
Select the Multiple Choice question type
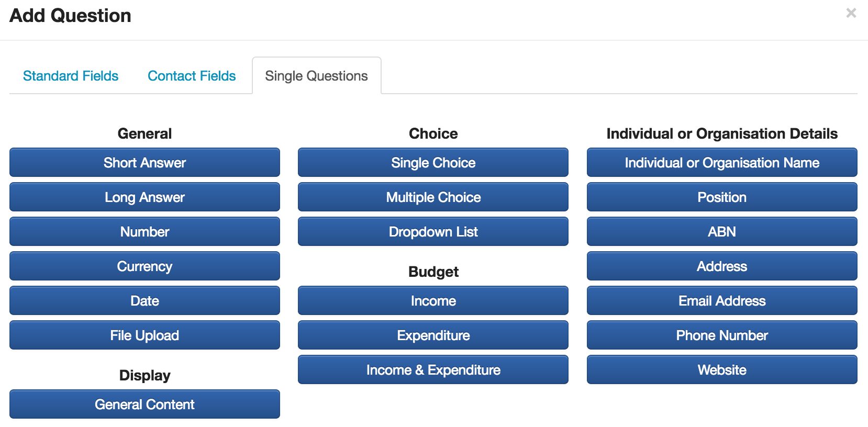433,197
